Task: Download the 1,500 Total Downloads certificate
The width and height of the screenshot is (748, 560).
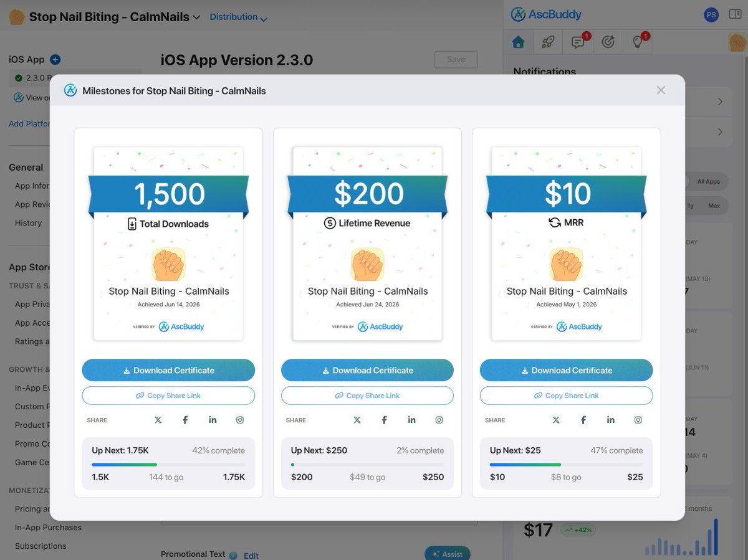Action: [168, 370]
